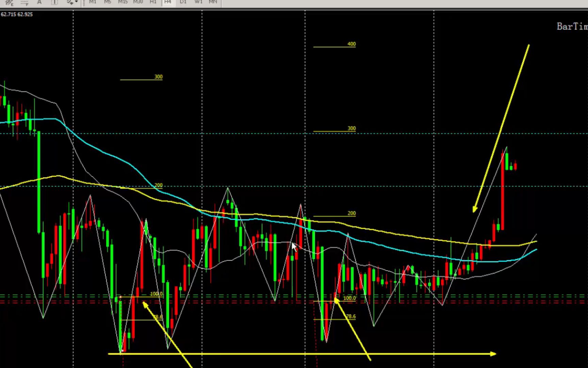Switch chart to MN timeframe
This screenshot has height=368, width=588.
[x=213, y=2]
